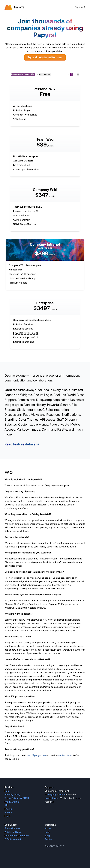Image resolution: width=90 pixels, height=868 pixels.
Task: Click SAML Single Sign On feature term
Action: (24, 224)
